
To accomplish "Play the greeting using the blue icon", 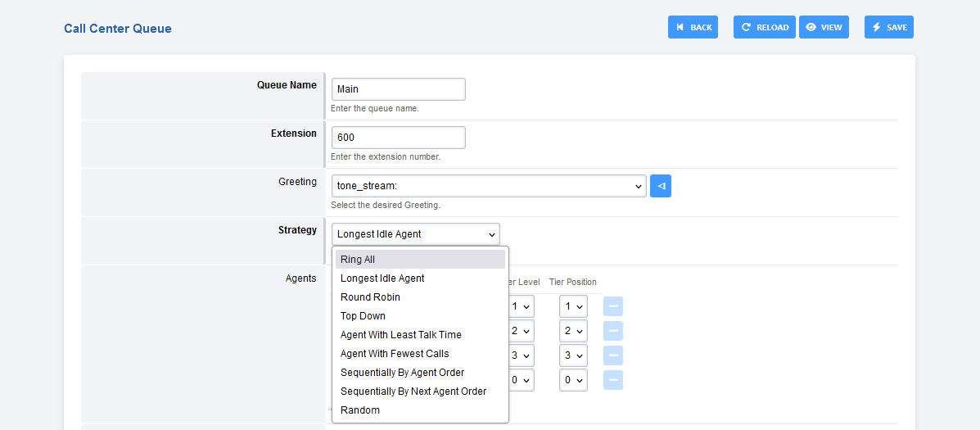I will (661, 186).
